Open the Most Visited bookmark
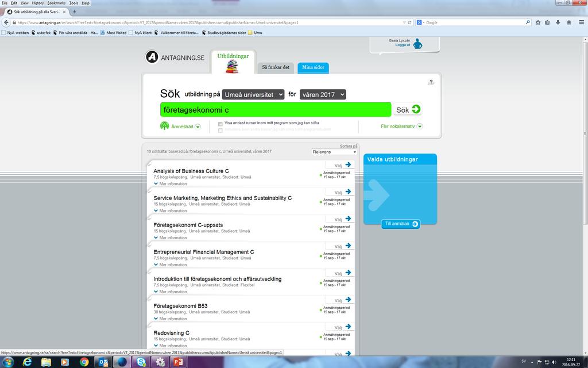588x368 pixels. [114, 33]
